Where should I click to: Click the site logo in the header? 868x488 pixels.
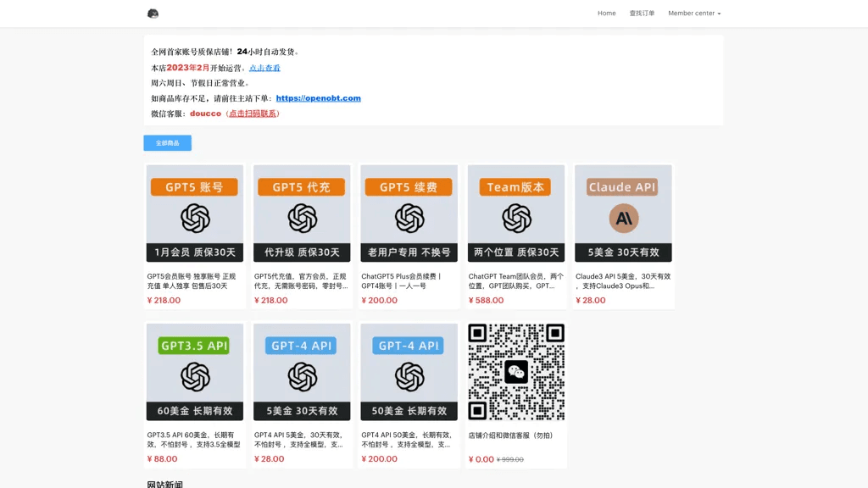[153, 14]
